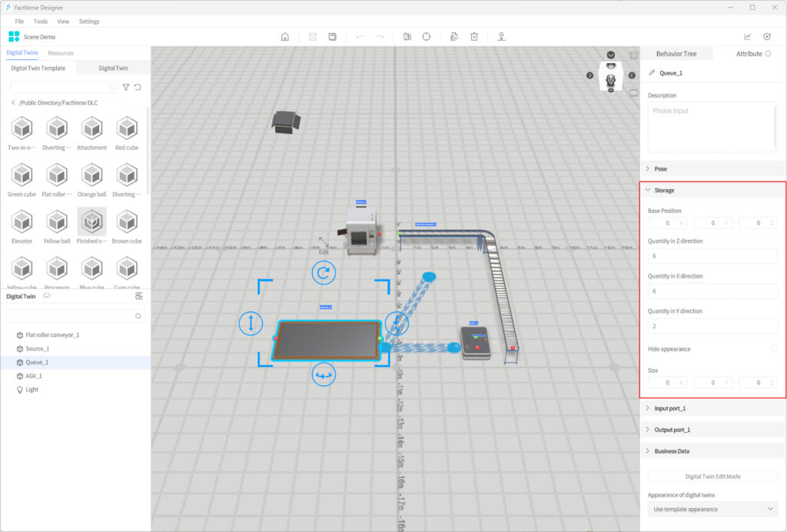Viewport: 787px width, 532px height.
Task: Open the Tools menu
Action: tap(40, 21)
